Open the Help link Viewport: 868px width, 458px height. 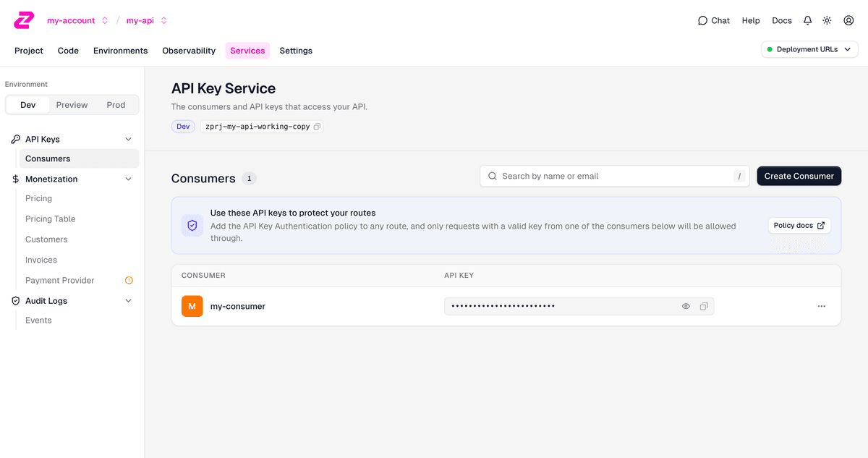[751, 20]
